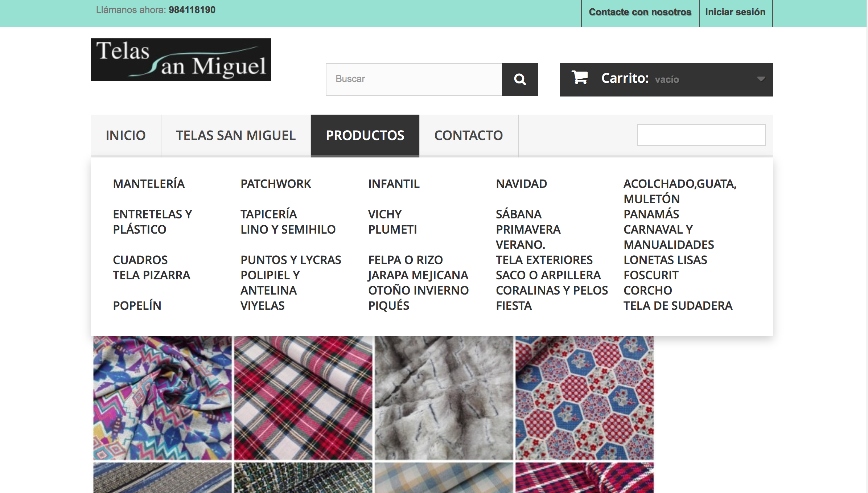Image resolution: width=868 pixels, height=493 pixels.
Task: Select TELAS SAN MIGUEL menu tab
Action: click(236, 135)
